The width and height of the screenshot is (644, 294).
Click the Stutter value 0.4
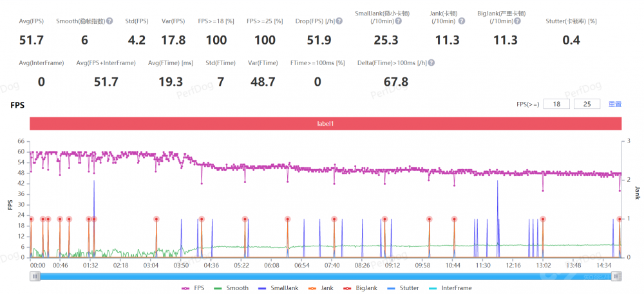[x=571, y=41]
